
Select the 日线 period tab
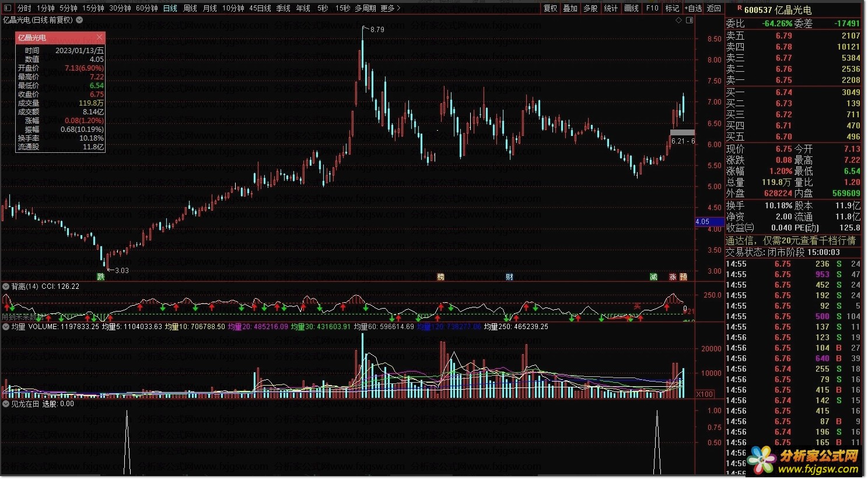point(170,8)
